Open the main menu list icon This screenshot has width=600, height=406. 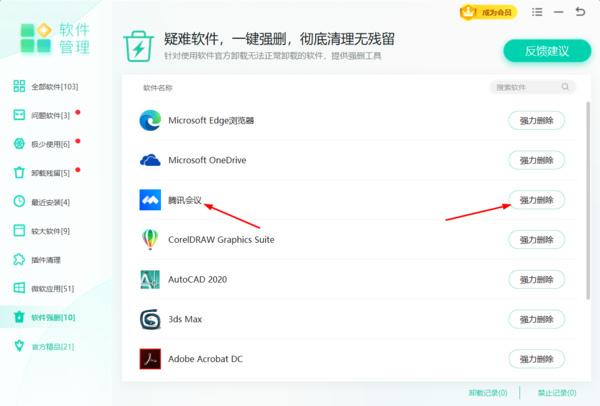point(537,12)
